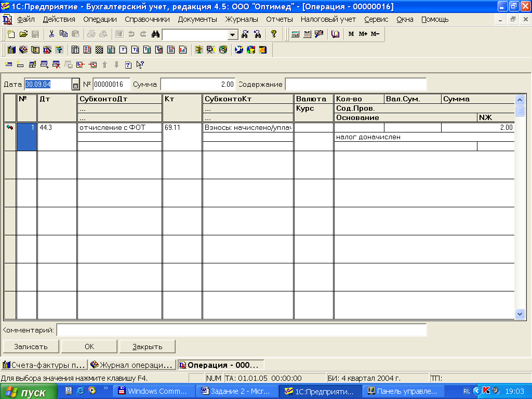Click the M+ memory add button

[x=363, y=34]
